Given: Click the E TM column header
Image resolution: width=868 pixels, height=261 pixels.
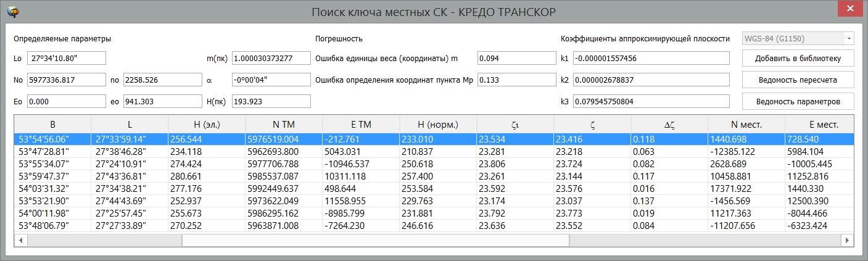Looking at the screenshot, I should [361, 124].
